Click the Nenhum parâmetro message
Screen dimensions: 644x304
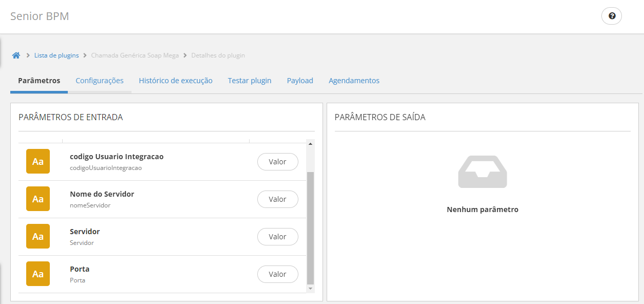tap(483, 210)
